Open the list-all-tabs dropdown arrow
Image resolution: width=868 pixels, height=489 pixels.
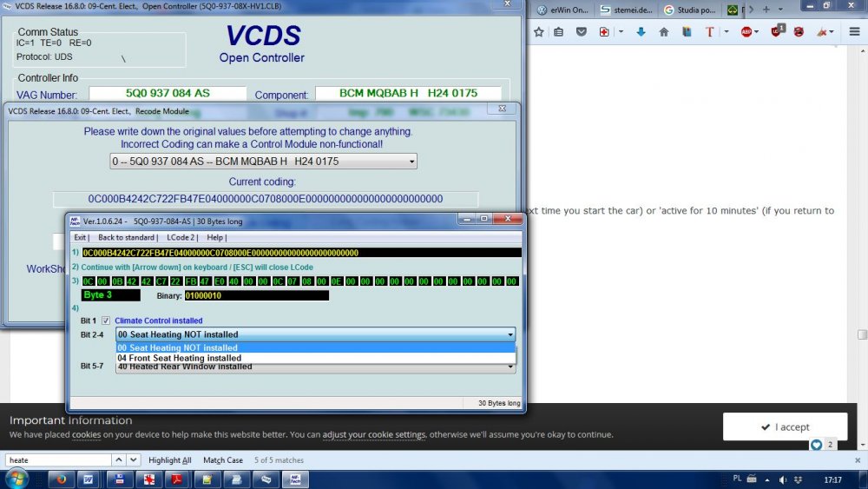[x=780, y=10]
